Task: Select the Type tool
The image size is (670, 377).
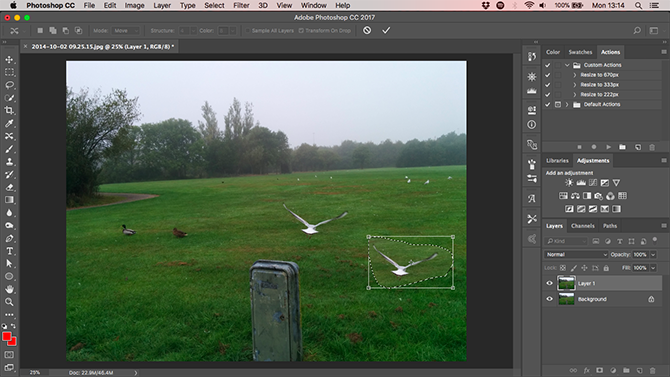Action: tap(9, 251)
